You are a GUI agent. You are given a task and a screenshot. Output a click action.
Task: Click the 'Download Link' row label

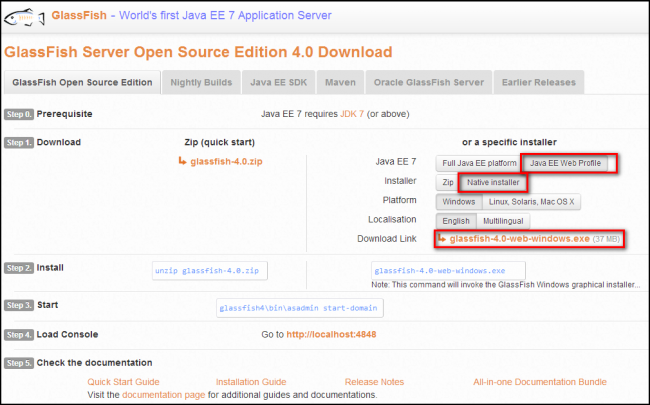tap(387, 239)
